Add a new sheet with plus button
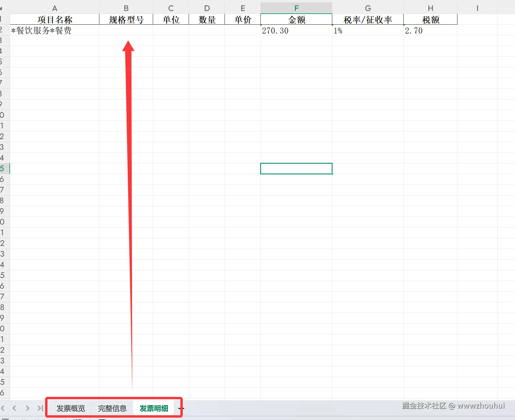 (x=181, y=408)
